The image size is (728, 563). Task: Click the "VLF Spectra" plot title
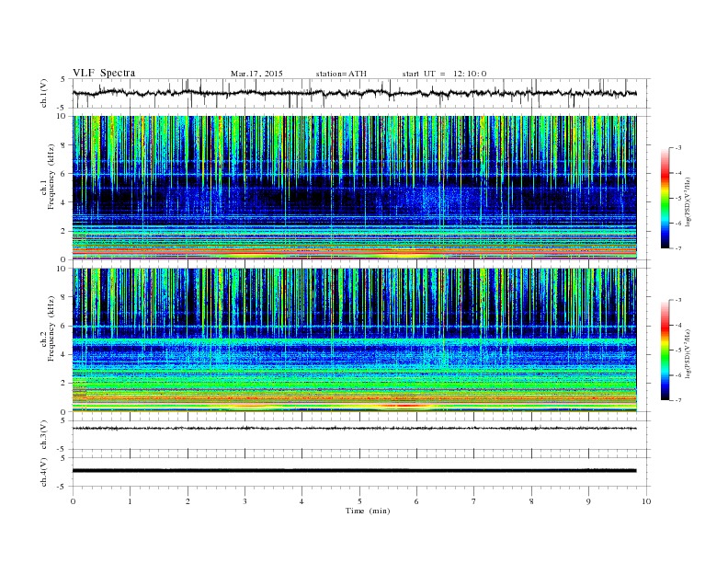(x=104, y=73)
